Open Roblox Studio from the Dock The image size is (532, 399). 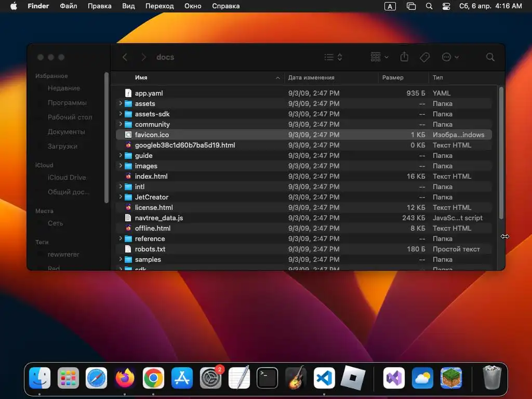click(x=353, y=378)
